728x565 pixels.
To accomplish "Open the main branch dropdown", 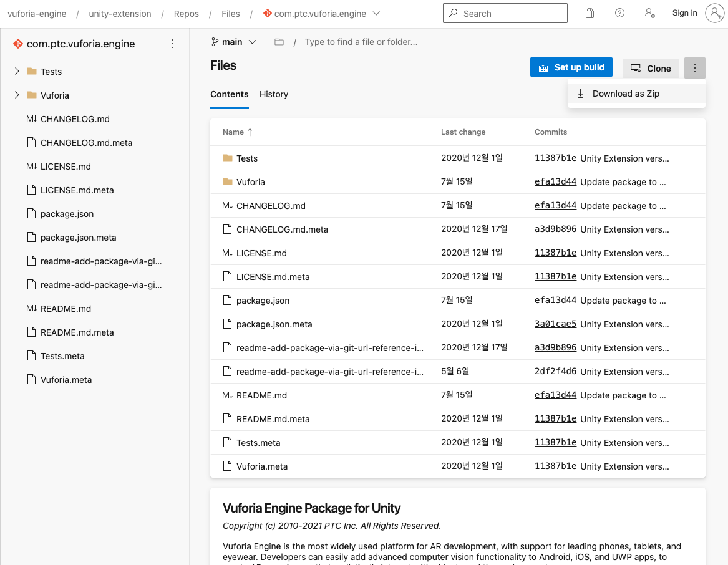I will [x=233, y=42].
